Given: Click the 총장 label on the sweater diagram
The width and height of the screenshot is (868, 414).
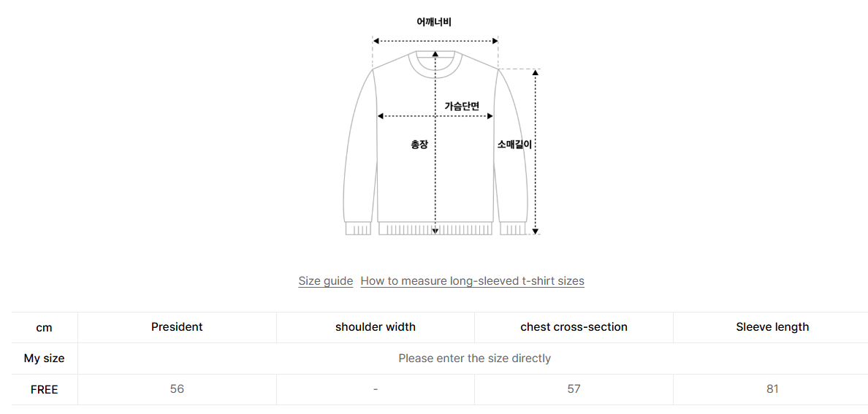Looking at the screenshot, I should click(x=419, y=145).
